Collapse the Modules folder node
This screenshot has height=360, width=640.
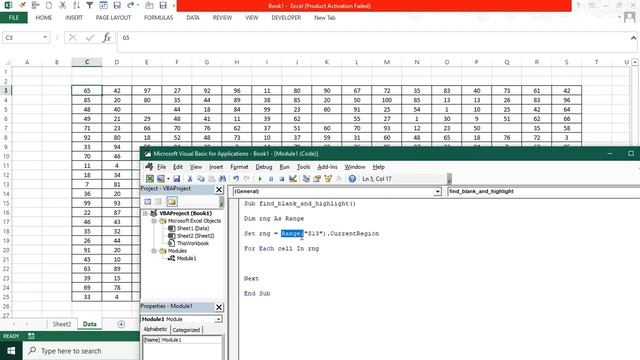(154, 251)
